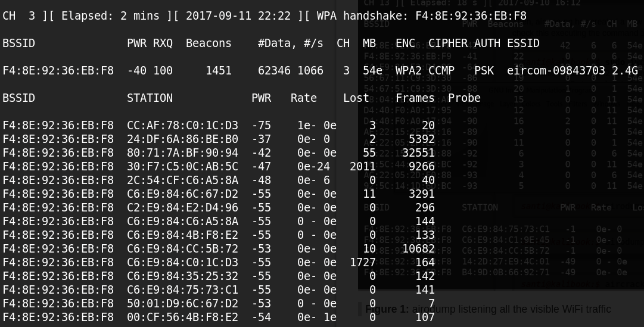Select station MAC 50:01:D9:6C:67:D2
Image resolution: width=644 pixels, height=327 pixels.
tap(182, 304)
